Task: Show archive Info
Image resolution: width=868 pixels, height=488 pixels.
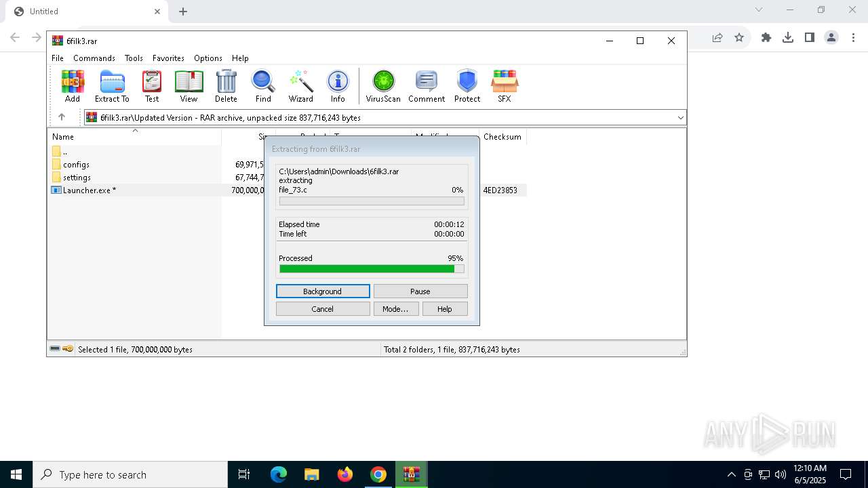Action: click(x=338, y=86)
